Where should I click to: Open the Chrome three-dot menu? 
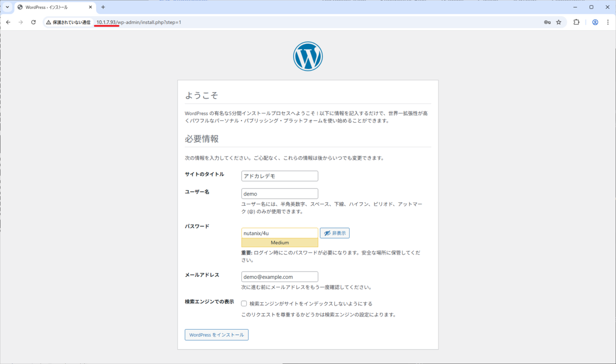tap(608, 23)
